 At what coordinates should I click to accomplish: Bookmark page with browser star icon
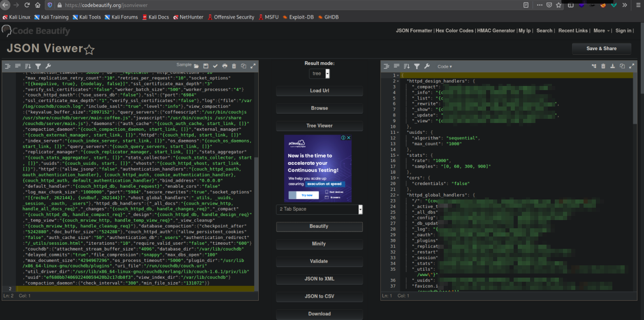(558, 5)
